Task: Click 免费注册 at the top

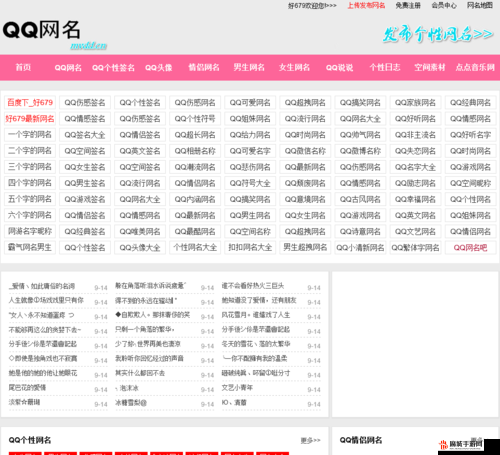Action: pos(408,6)
